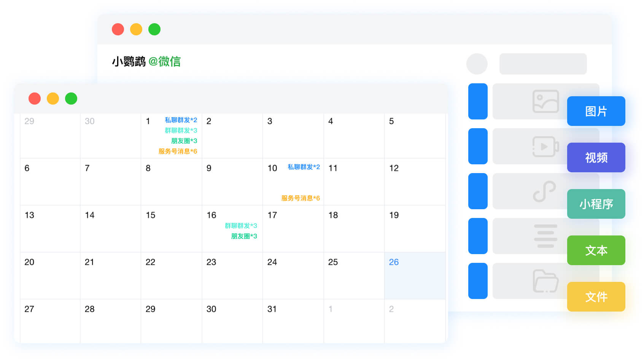Select the teal 小程序 button

[596, 204]
